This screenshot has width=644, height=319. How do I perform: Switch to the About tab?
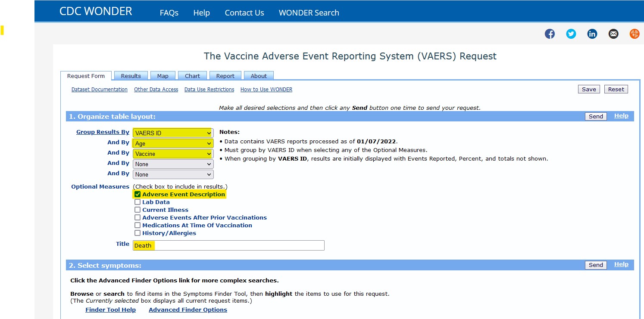259,76
